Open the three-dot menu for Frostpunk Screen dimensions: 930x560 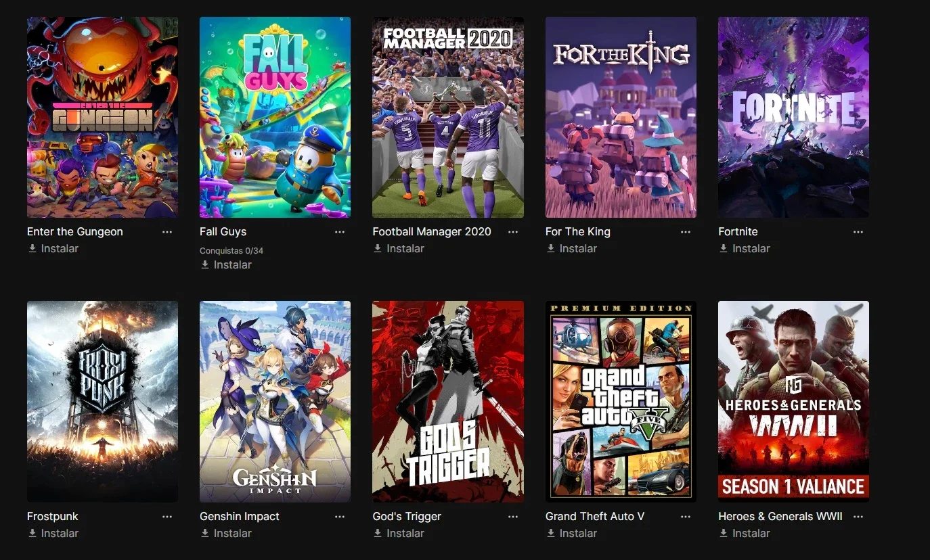(x=167, y=517)
